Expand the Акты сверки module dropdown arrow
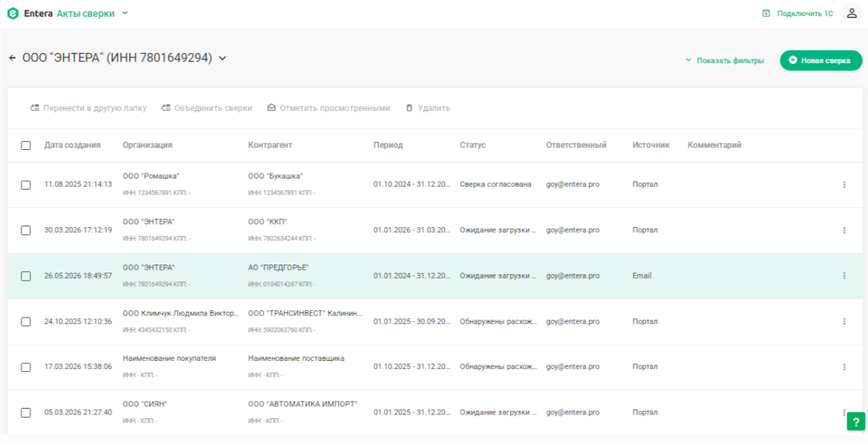The width and height of the screenshot is (868, 444). coord(125,13)
